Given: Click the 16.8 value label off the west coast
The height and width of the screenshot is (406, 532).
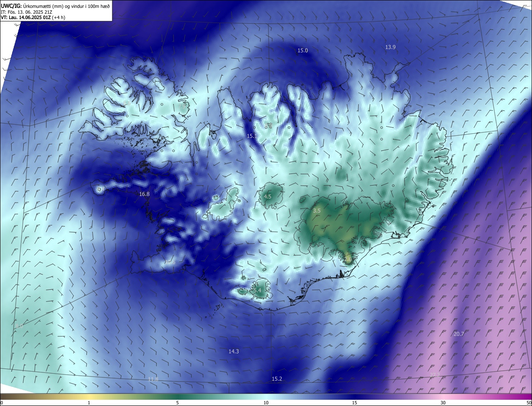Looking at the screenshot, I should (x=144, y=194).
